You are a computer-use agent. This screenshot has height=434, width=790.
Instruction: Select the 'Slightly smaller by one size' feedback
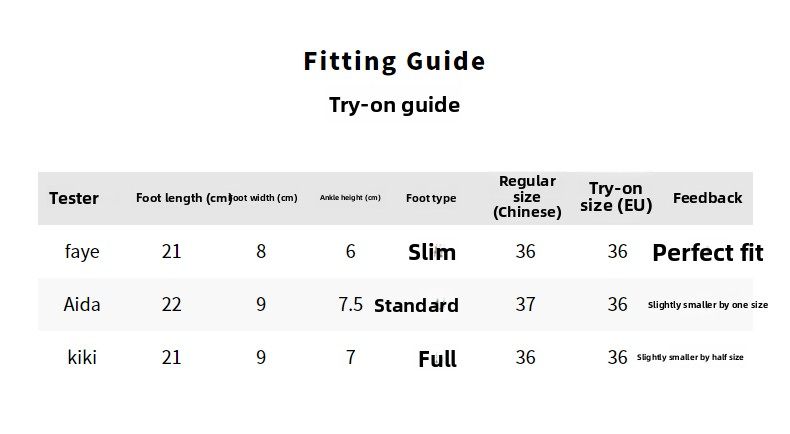(x=707, y=305)
